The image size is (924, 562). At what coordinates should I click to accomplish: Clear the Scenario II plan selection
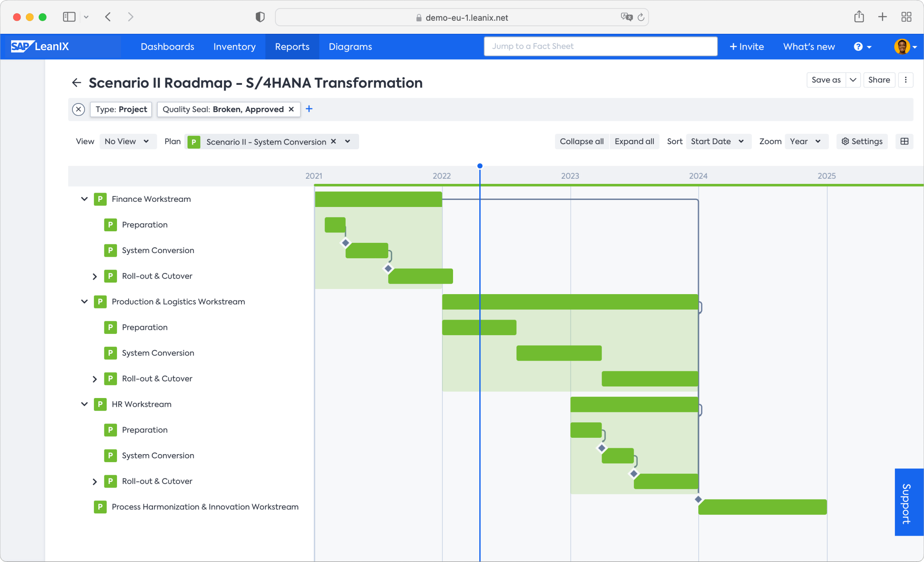click(x=334, y=142)
